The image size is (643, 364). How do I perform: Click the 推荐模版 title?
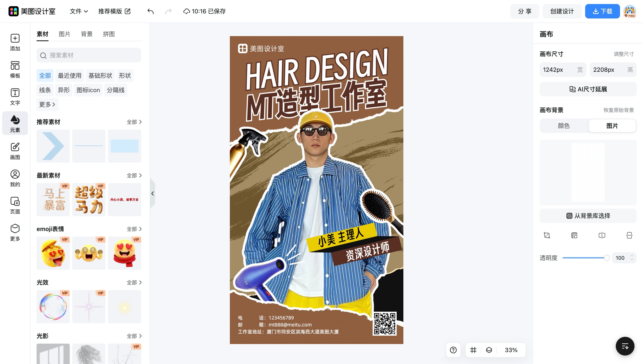(110, 11)
